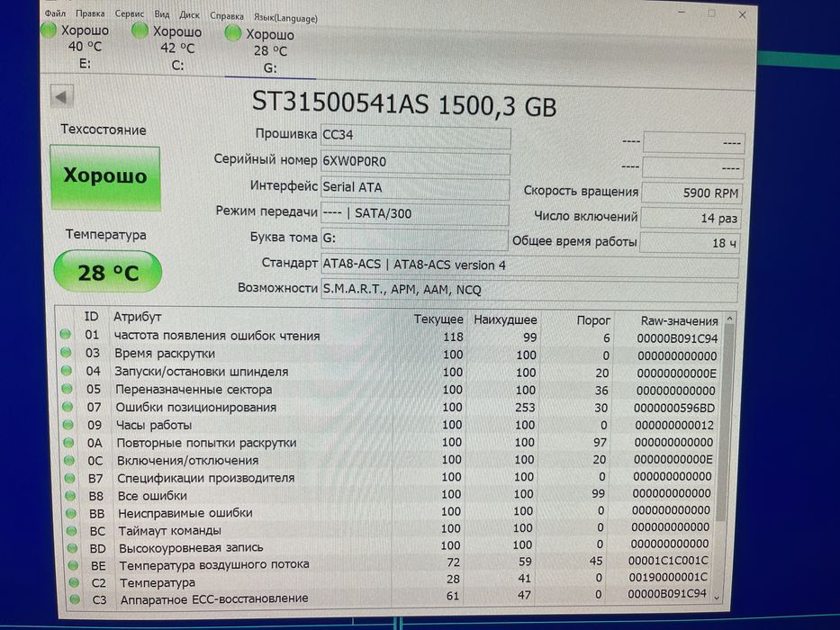Select row 07 Ошибки позиционирования

[x=390, y=407]
